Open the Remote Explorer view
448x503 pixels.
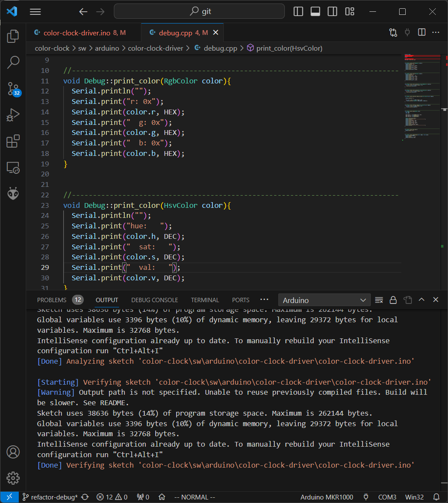13,168
